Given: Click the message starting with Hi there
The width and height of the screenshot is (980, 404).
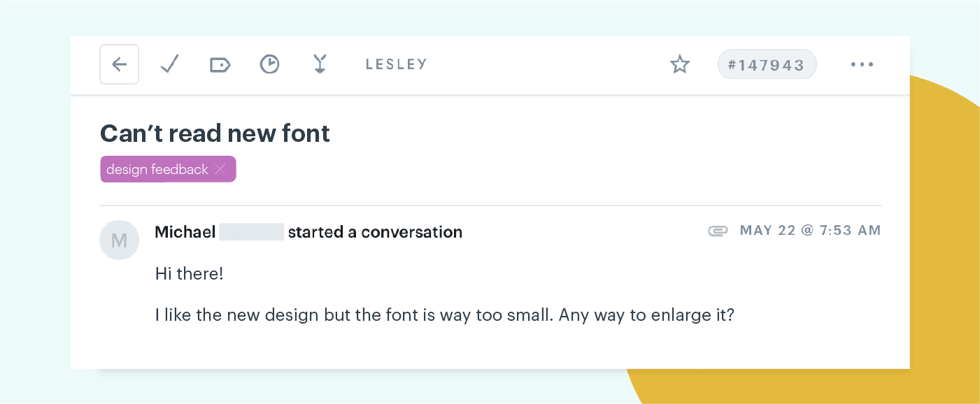Looking at the screenshot, I should 189,273.
